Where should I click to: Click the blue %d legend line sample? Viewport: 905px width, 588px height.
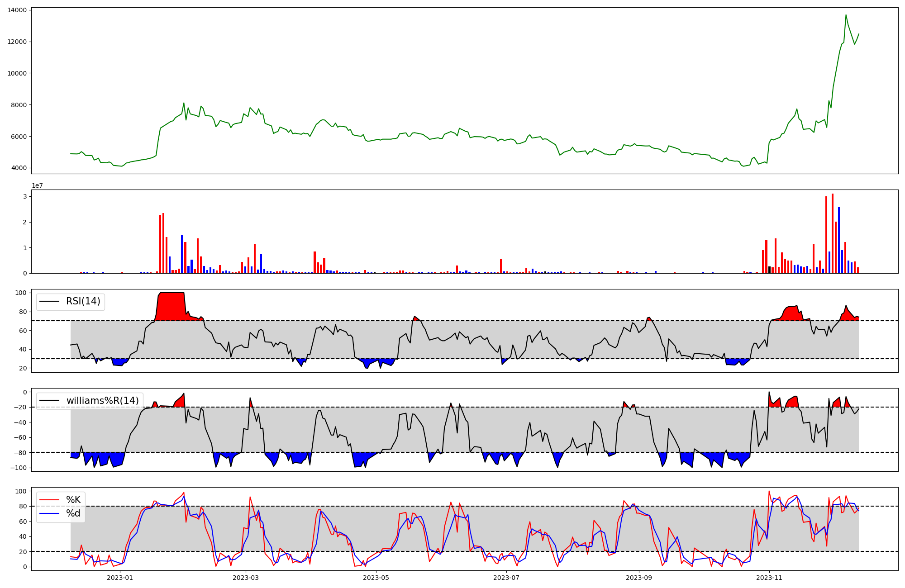coord(49,513)
